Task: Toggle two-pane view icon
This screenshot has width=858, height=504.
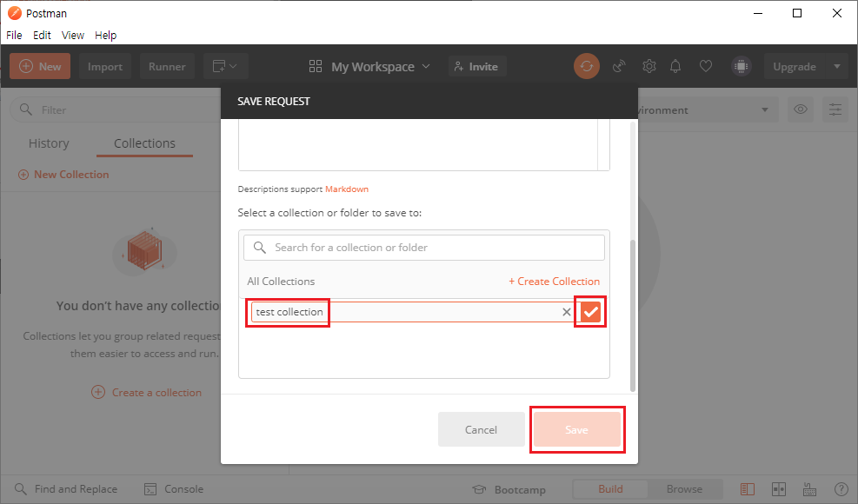Action: [779, 488]
